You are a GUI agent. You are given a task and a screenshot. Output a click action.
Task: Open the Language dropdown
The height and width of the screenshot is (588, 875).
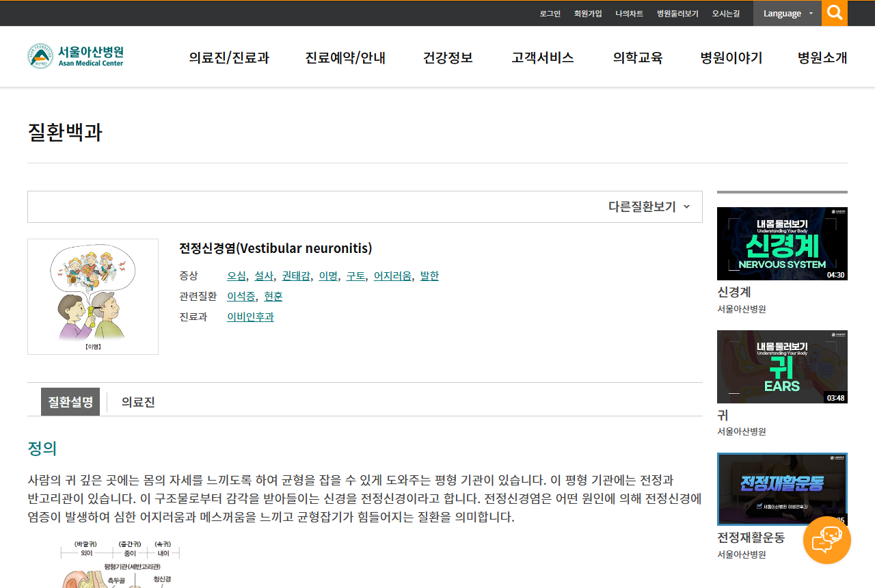tap(787, 13)
